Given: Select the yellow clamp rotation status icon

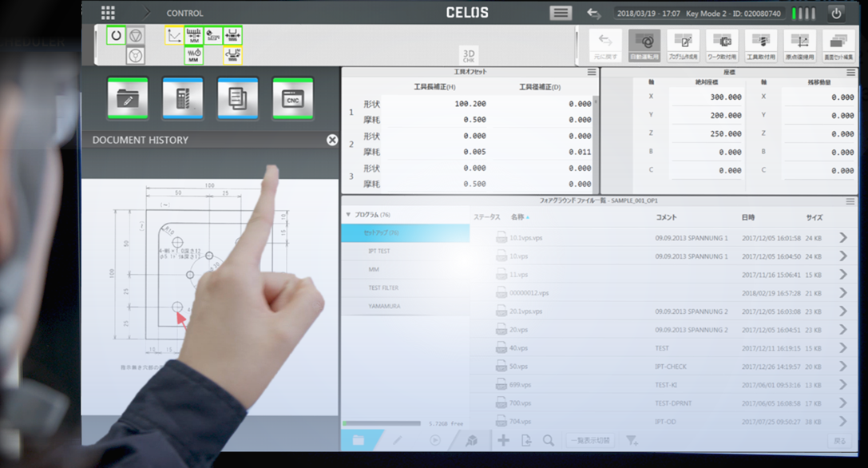Looking at the screenshot, I should click(232, 55).
